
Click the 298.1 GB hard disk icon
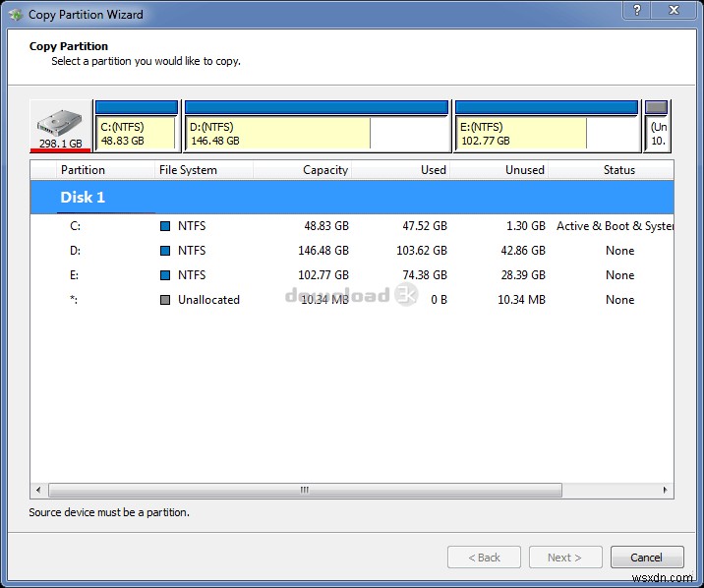pyautogui.click(x=60, y=126)
